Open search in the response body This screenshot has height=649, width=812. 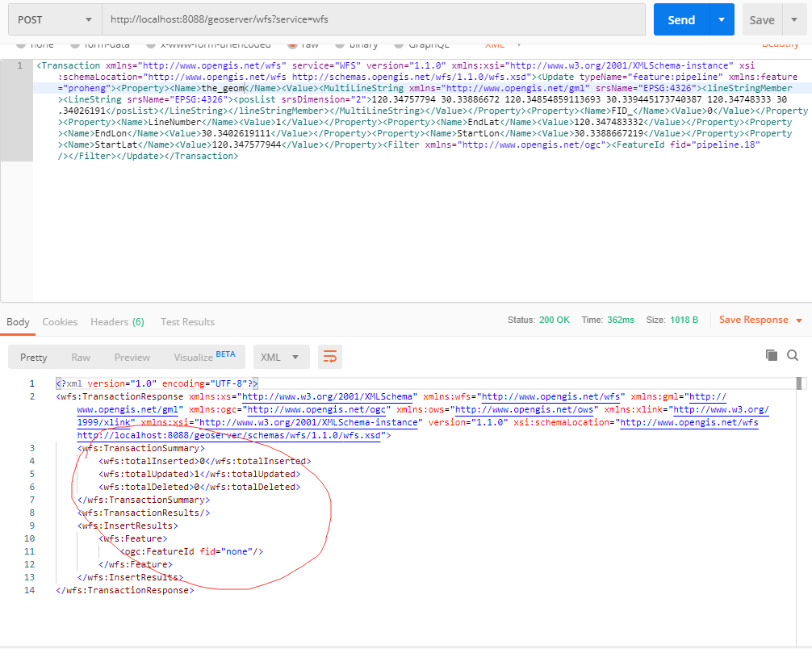793,355
